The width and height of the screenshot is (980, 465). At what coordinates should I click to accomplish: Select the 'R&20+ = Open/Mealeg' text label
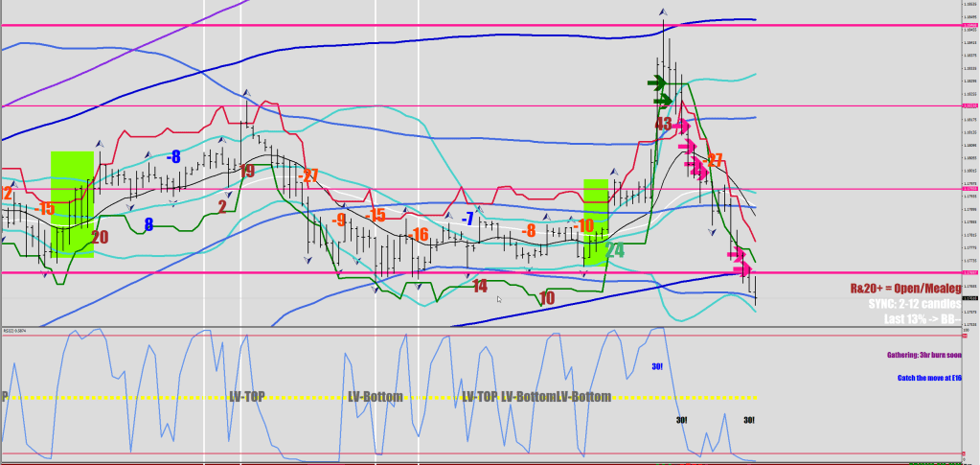(x=903, y=288)
